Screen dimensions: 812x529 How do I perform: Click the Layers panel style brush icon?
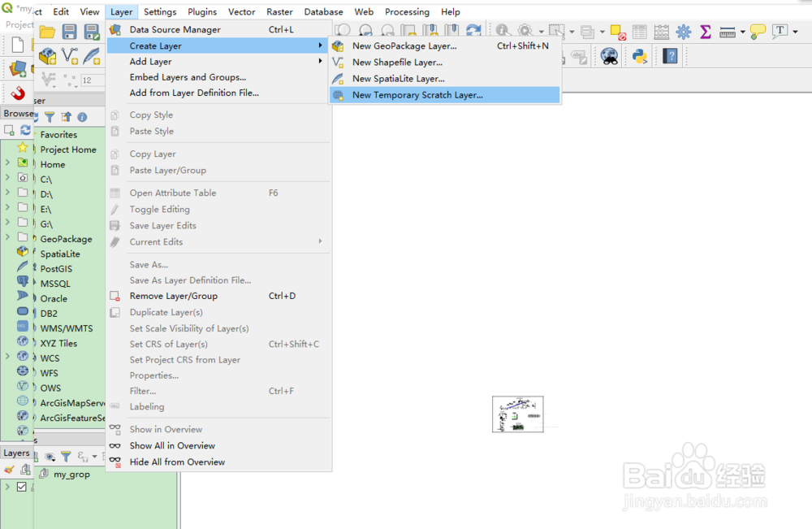coord(9,470)
